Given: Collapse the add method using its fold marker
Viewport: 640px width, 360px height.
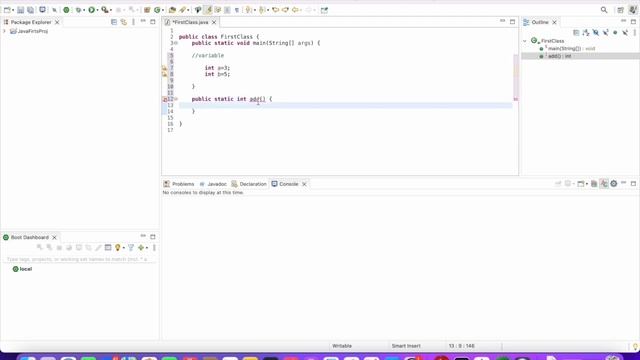Looking at the screenshot, I should [176, 99].
